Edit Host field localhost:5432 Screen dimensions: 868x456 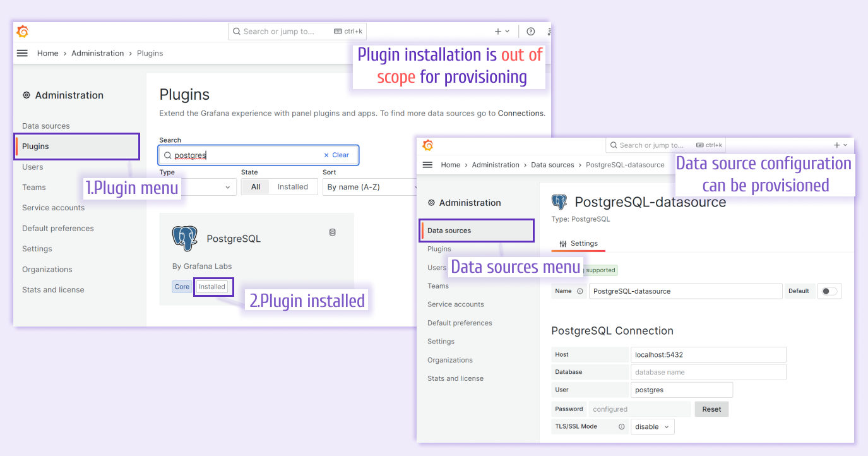[708, 355]
